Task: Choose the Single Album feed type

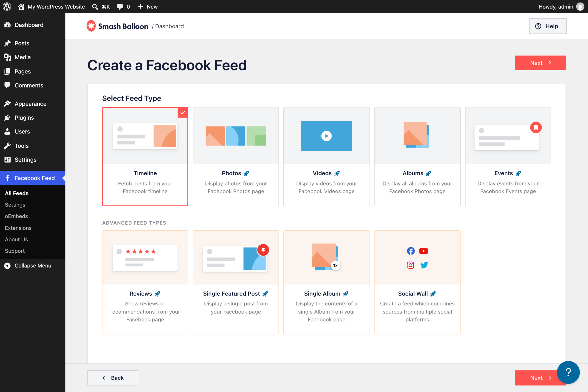Action: point(326,282)
